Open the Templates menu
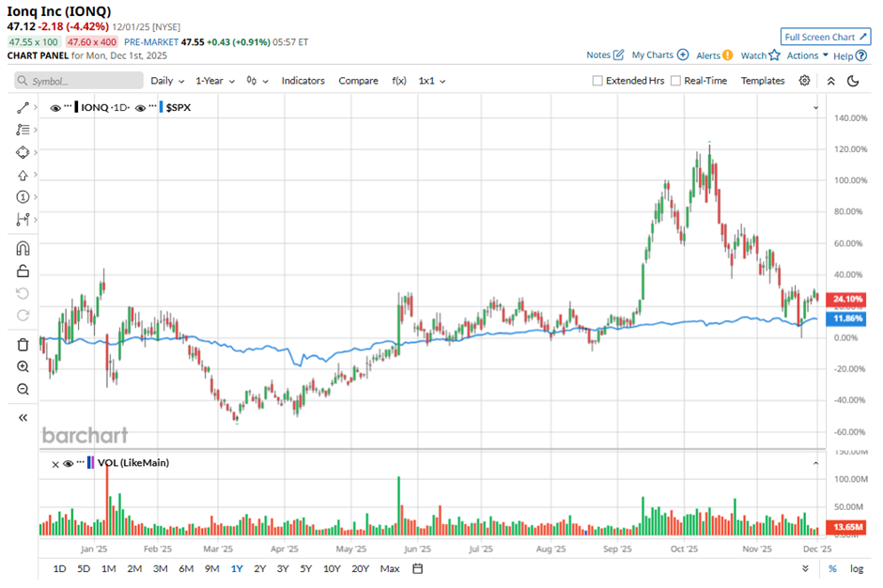 763,81
